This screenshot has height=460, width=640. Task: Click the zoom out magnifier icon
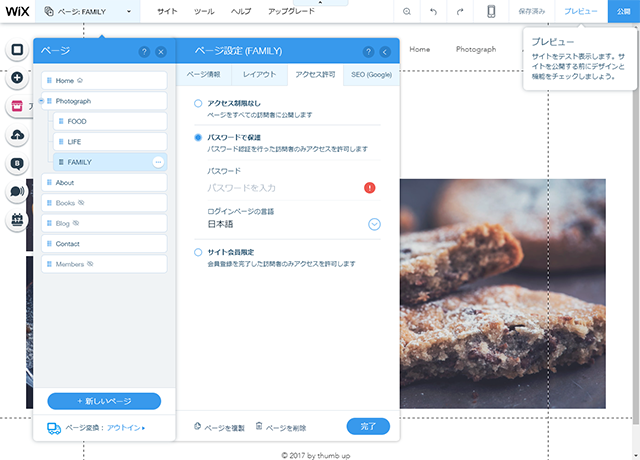click(x=407, y=11)
